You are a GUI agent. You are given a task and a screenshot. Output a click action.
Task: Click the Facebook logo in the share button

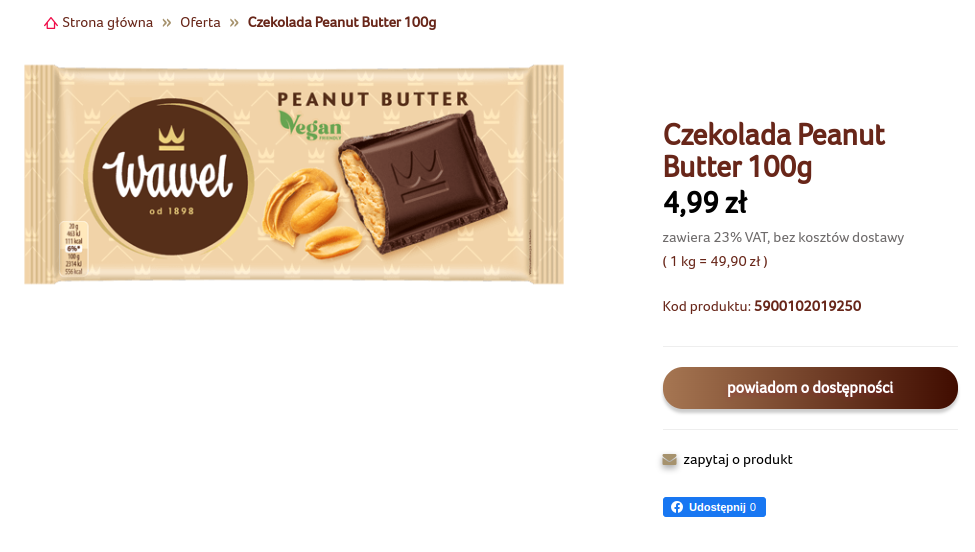click(x=677, y=507)
